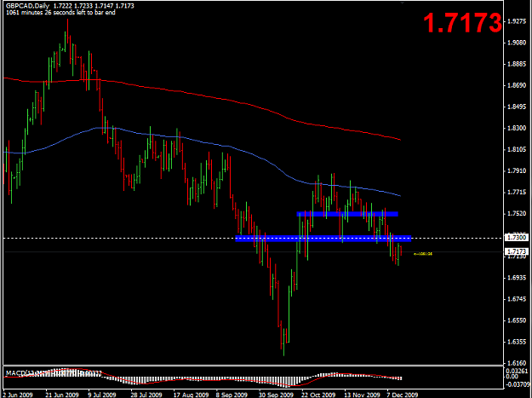Select the 1.6550 price axis label
532x398 pixels.
517,320
